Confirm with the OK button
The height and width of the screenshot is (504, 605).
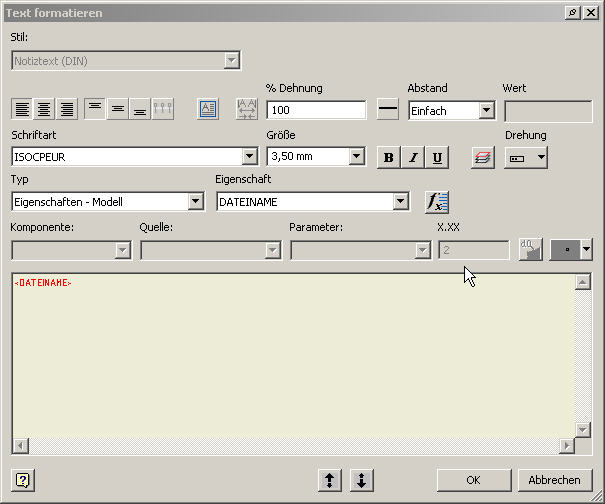(474, 480)
